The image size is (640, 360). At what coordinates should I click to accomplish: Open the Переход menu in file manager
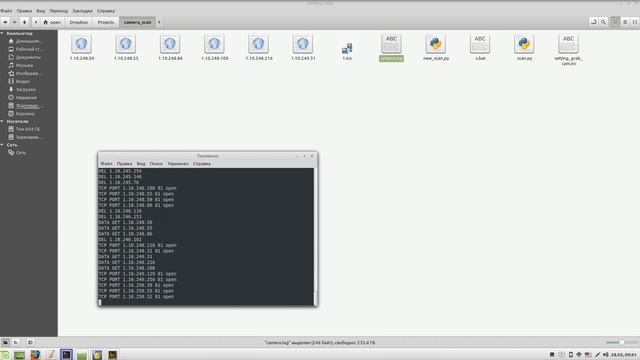[x=59, y=11]
